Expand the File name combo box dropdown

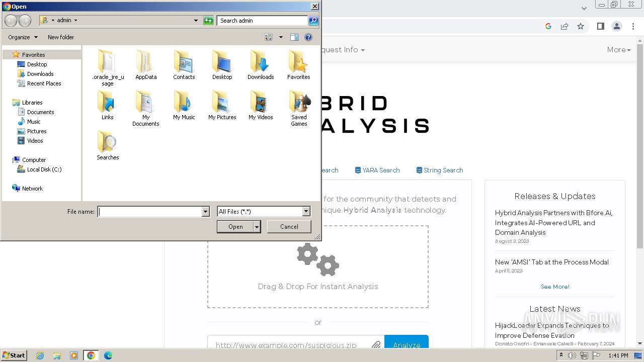point(205,212)
